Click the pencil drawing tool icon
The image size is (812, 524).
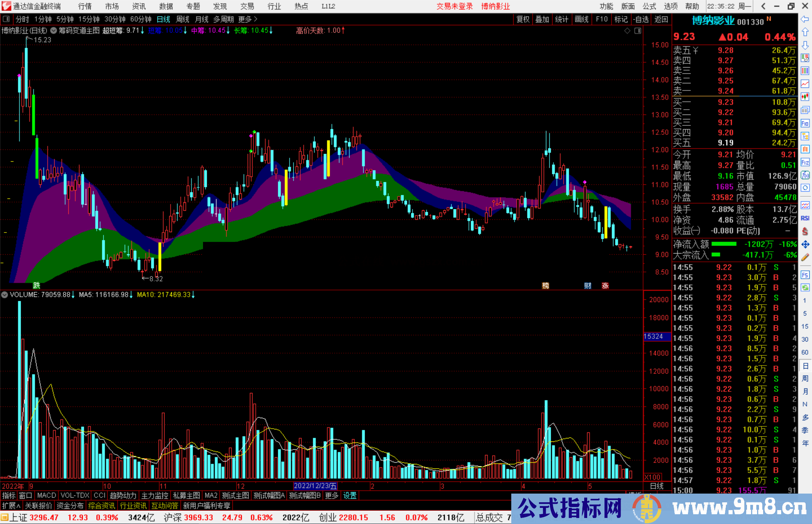805,257
